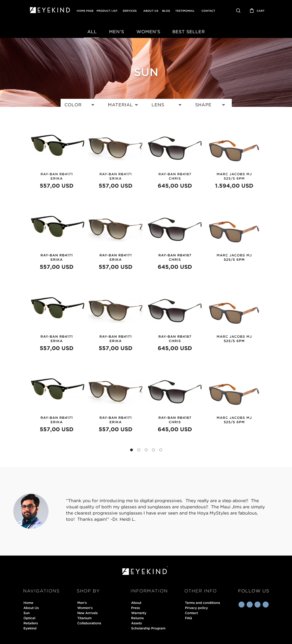Viewport: 292px width, 644px height.
Task: Open the Scholarship Program footer link
Action: point(148,628)
